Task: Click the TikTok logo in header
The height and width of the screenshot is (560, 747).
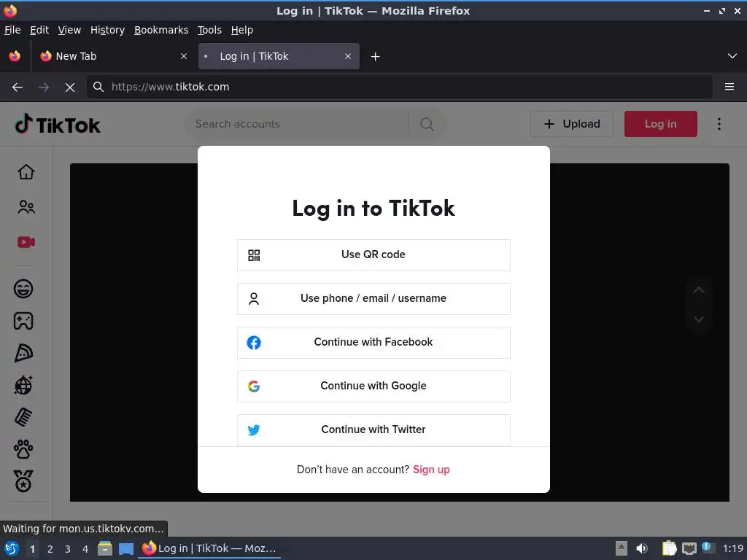Action: [58, 124]
